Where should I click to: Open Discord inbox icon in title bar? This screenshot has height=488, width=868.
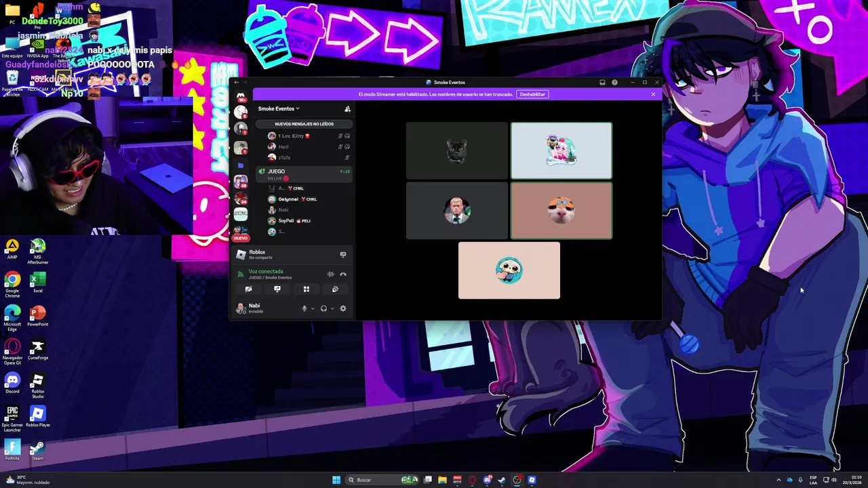pos(602,83)
